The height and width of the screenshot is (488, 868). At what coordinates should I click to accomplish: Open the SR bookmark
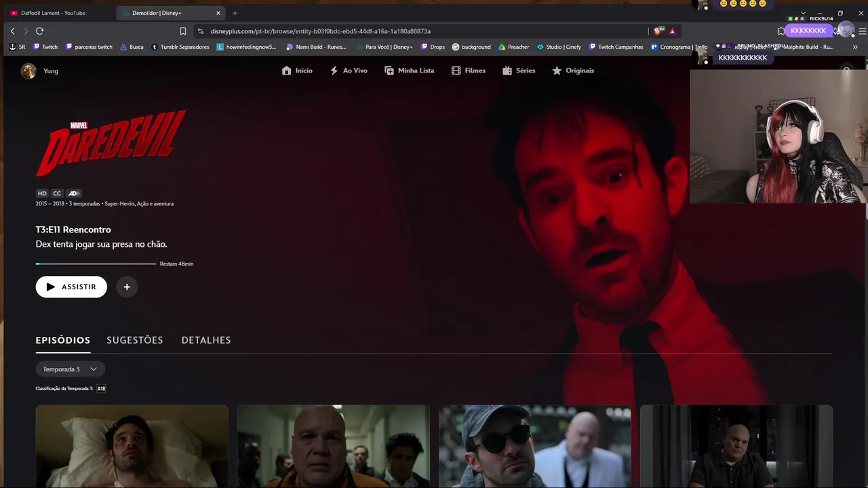click(18, 47)
